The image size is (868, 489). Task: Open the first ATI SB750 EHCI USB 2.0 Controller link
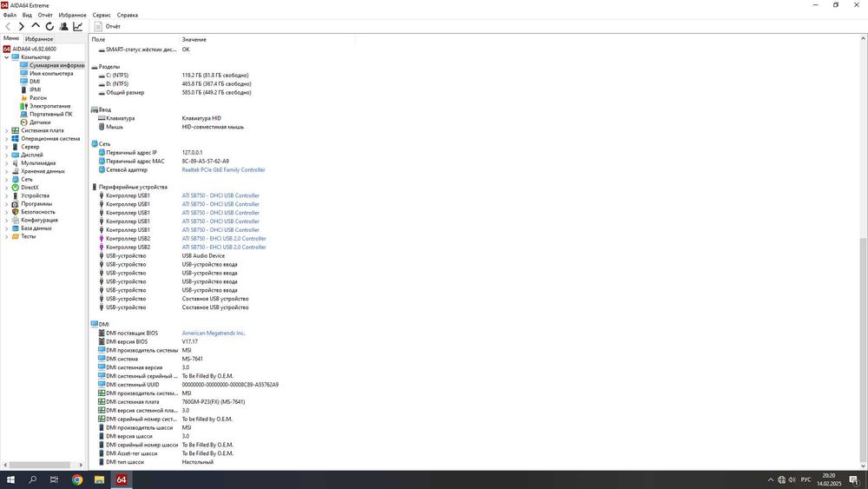(224, 239)
